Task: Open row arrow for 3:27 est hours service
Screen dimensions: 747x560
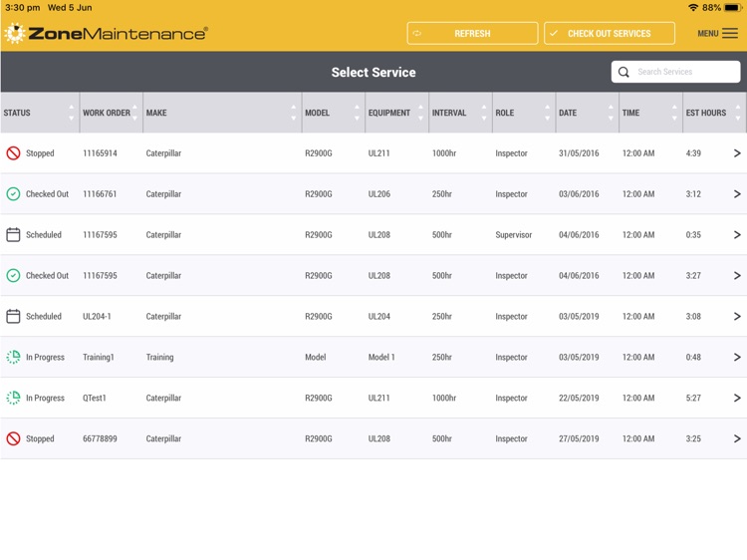Action: [x=737, y=275]
